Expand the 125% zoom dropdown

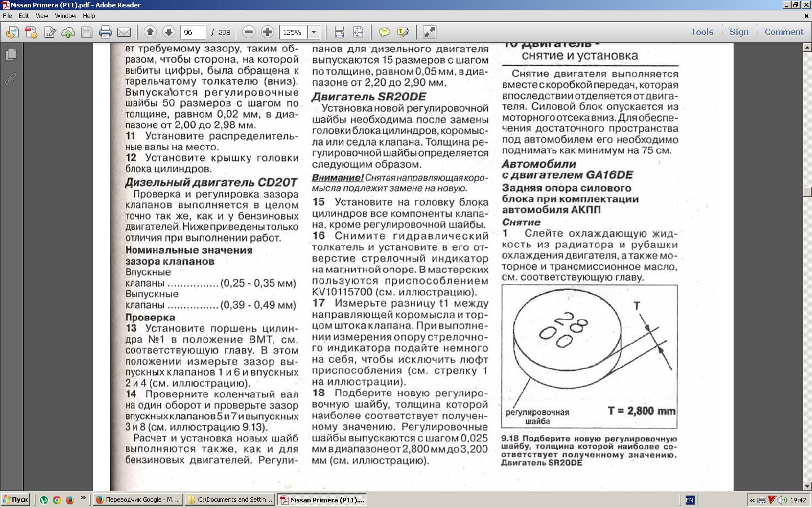314,32
